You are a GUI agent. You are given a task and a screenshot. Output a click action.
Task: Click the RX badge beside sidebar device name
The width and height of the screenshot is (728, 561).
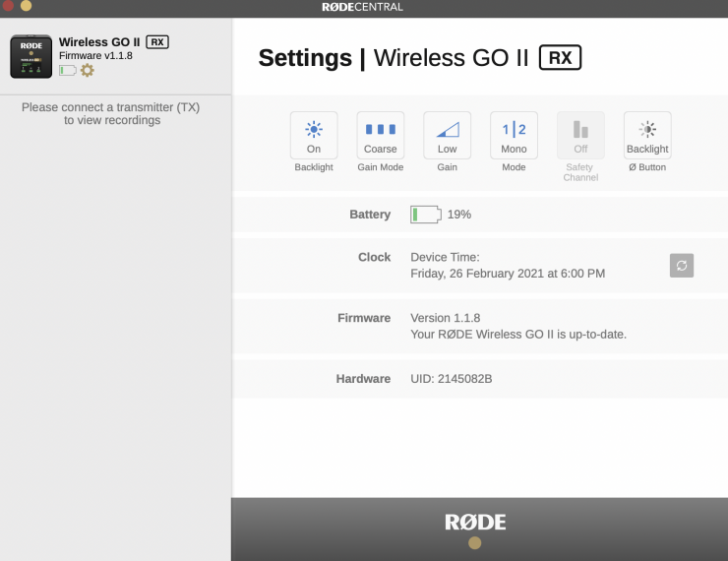157,42
